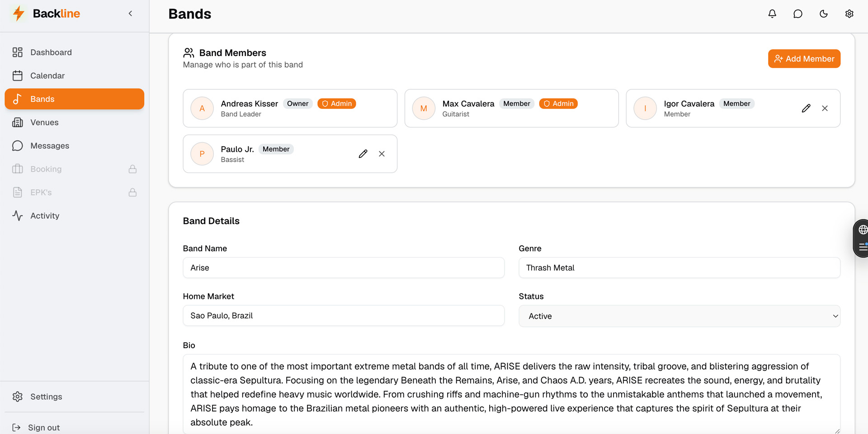
Task: Click the list icon on right edge widget
Action: click(863, 247)
